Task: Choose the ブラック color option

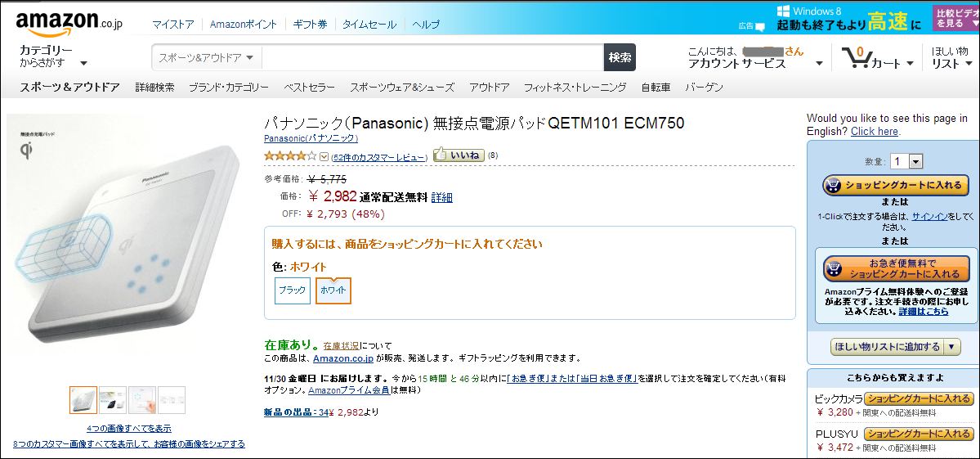Action: (x=293, y=290)
